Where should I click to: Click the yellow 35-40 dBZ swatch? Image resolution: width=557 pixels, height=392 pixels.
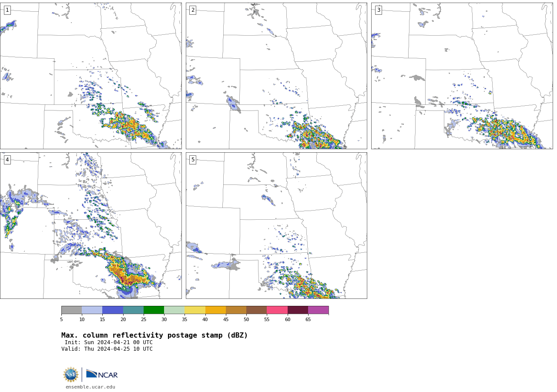pyautogui.click(x=195, y=310)
